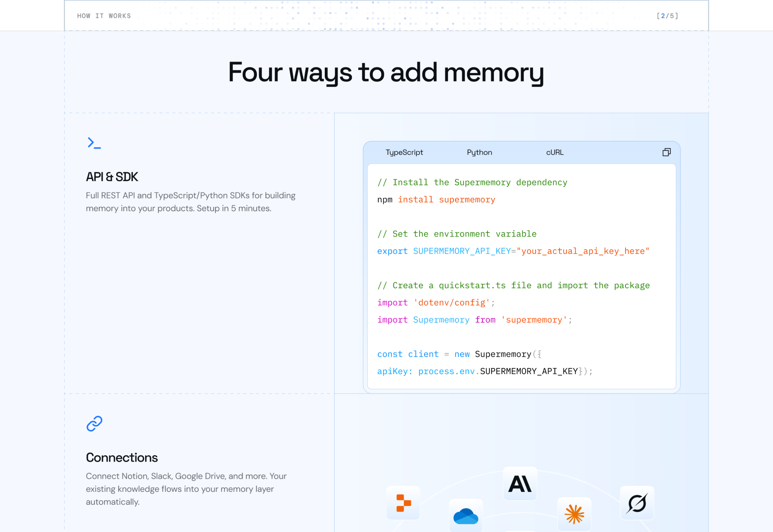The image size is (773, 532).
Task: Click the chain-link Connections icon
Action: click(94, 423)
